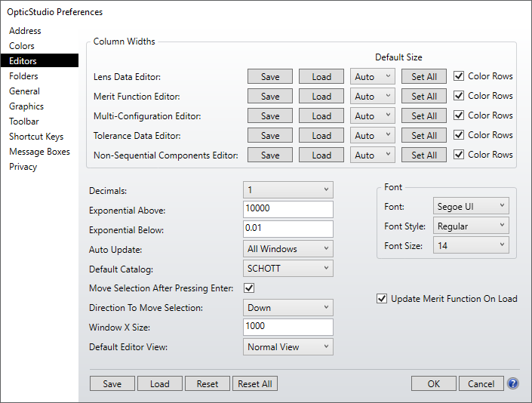Open the Font Size dropdown
This screenshot has height=403, width=532.
click(x=471, y=245)
